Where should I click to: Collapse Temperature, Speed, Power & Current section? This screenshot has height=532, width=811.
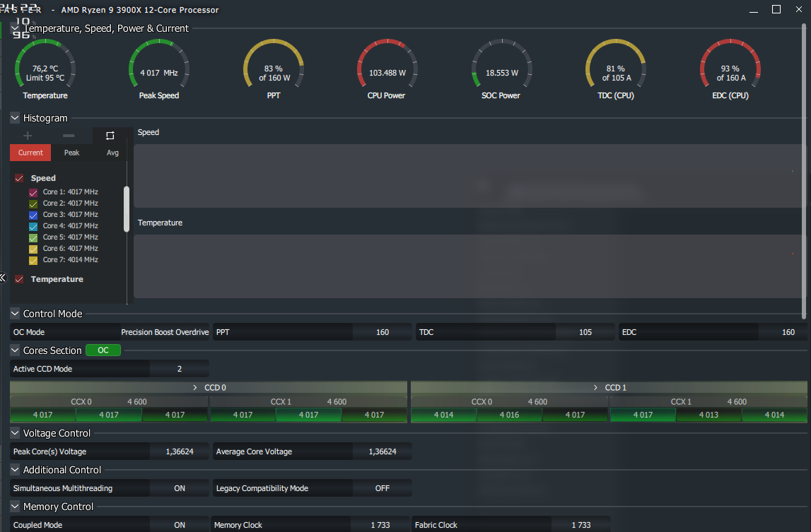(x=15, y=28)
